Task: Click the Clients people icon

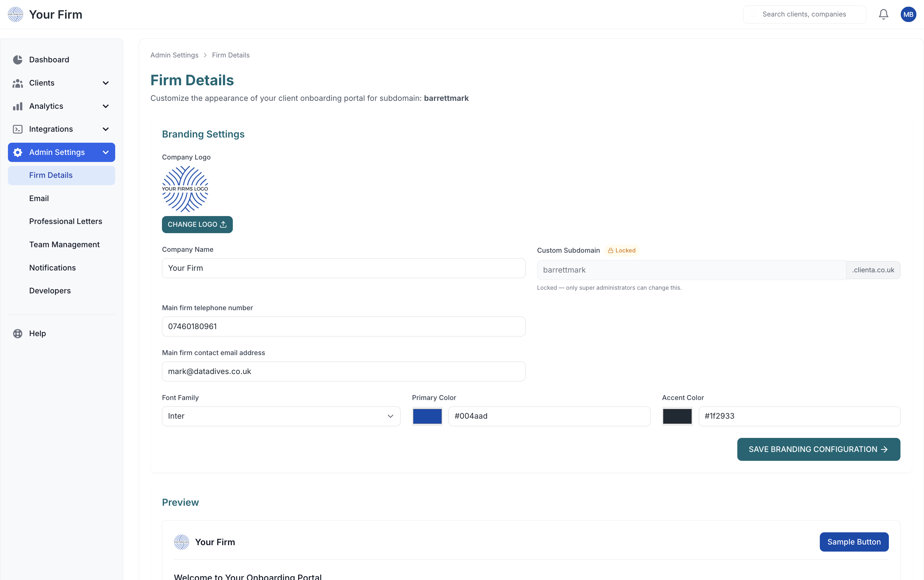Action: 18,83
